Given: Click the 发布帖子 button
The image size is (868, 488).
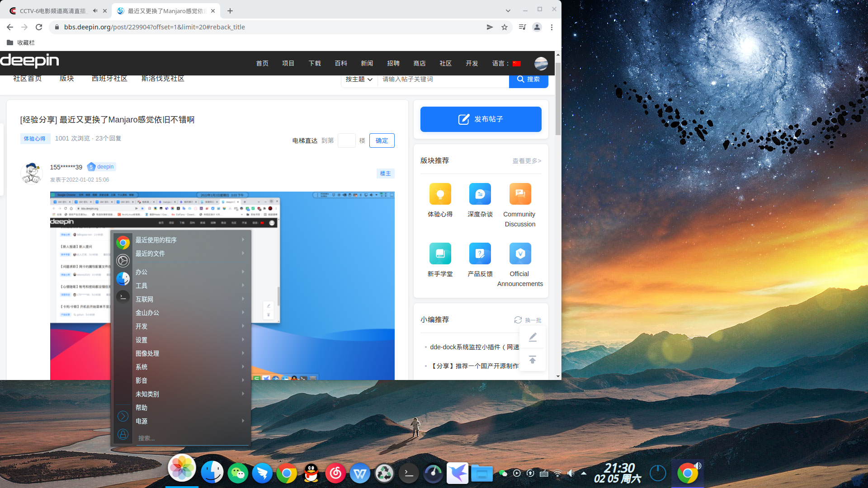Looking at the screenshot, I should [x=481, y=119].
